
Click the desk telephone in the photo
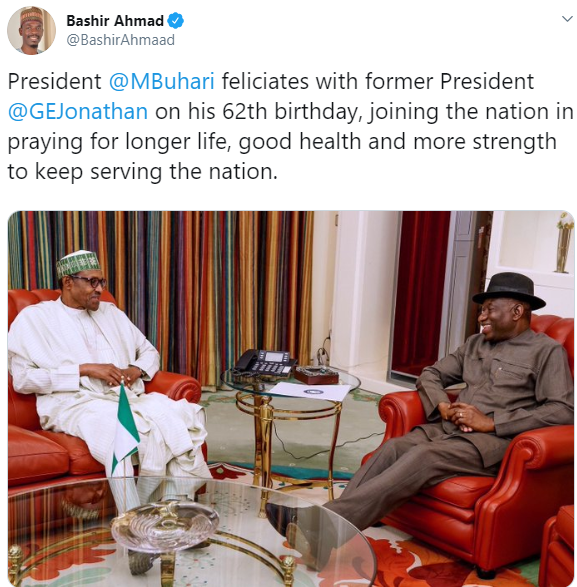(x=264, y=362)
